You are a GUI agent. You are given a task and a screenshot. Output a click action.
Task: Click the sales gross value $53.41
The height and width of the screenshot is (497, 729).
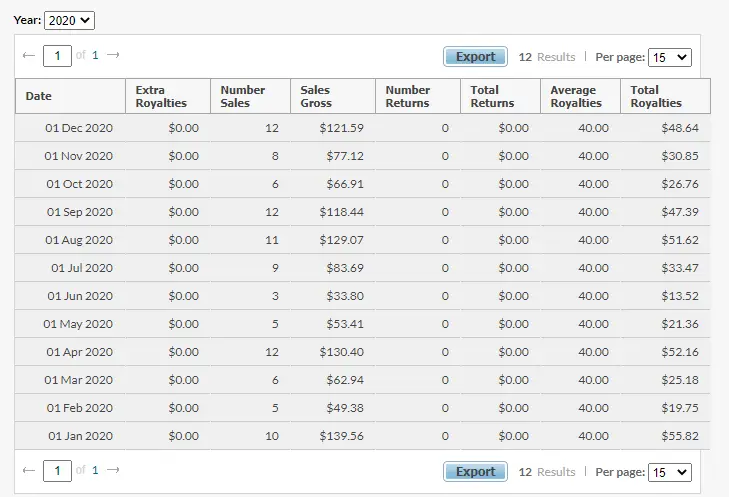345,324
